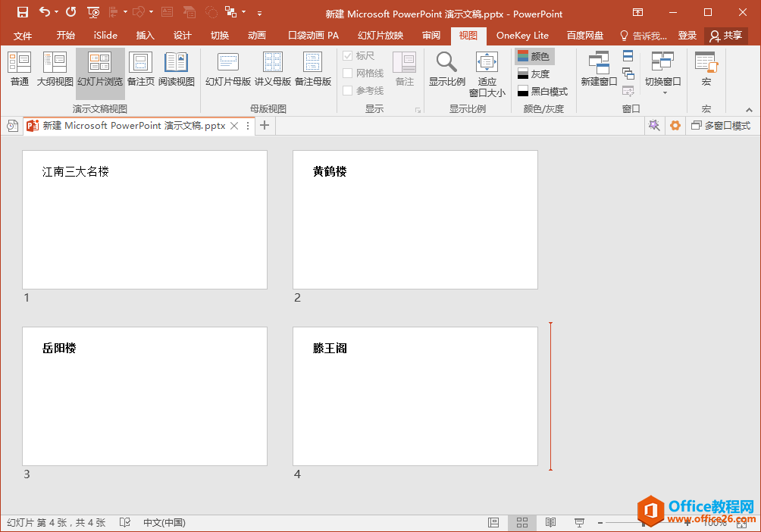Select the 黑白模式 black and white mode
Image resolution: width=761 pixels, height=532 pixels.
[543, 91]
